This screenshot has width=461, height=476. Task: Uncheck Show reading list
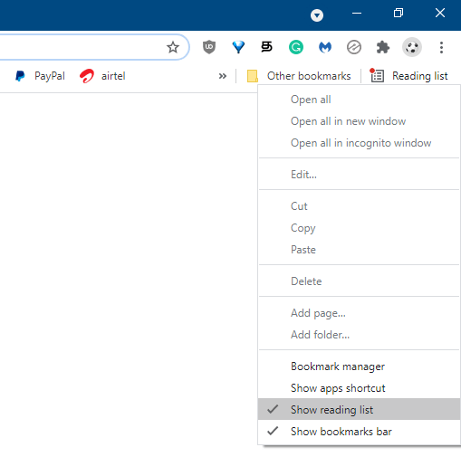tap(359, 410)
